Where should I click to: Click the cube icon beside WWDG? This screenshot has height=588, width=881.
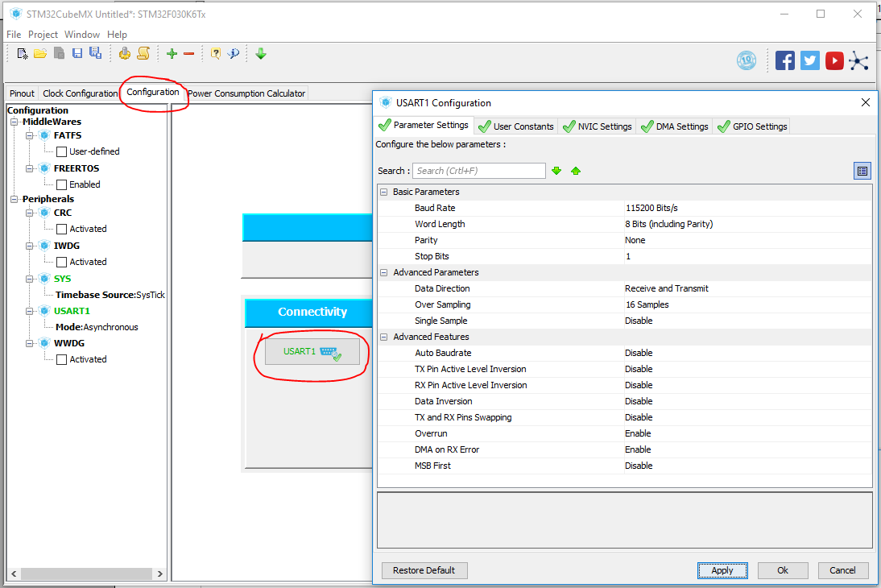coord(45,343)
